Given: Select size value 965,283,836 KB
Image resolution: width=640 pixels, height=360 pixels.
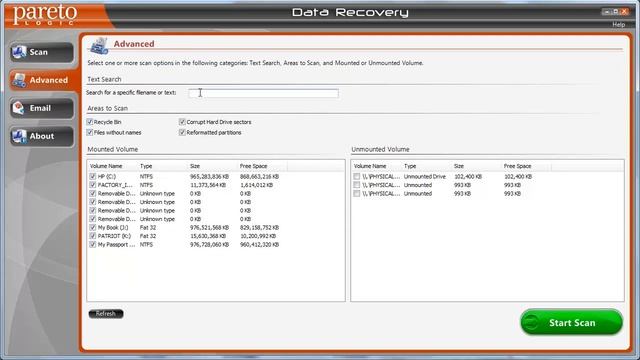Looking at the screenshot, I should tap(209, 177).
